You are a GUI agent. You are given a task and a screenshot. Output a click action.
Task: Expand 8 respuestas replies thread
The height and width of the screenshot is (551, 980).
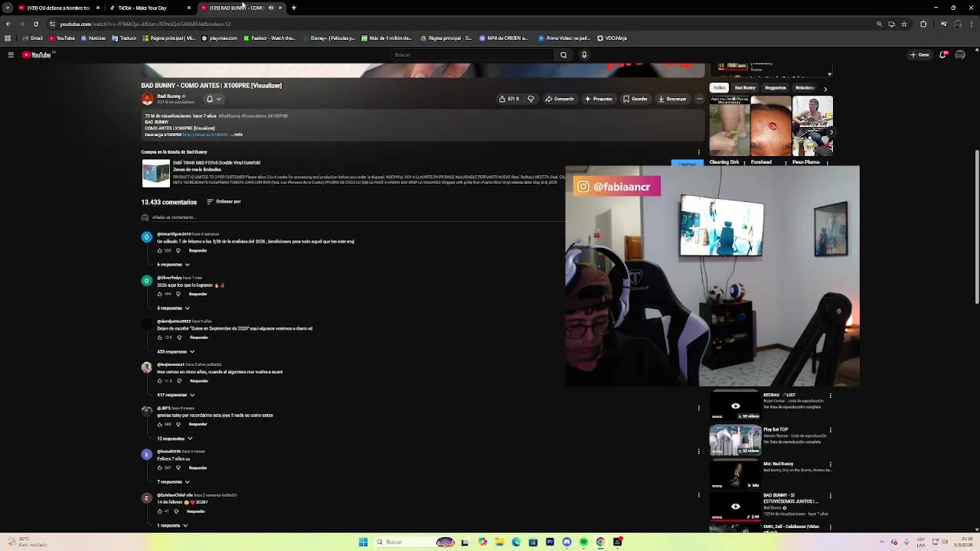(173, 308)
